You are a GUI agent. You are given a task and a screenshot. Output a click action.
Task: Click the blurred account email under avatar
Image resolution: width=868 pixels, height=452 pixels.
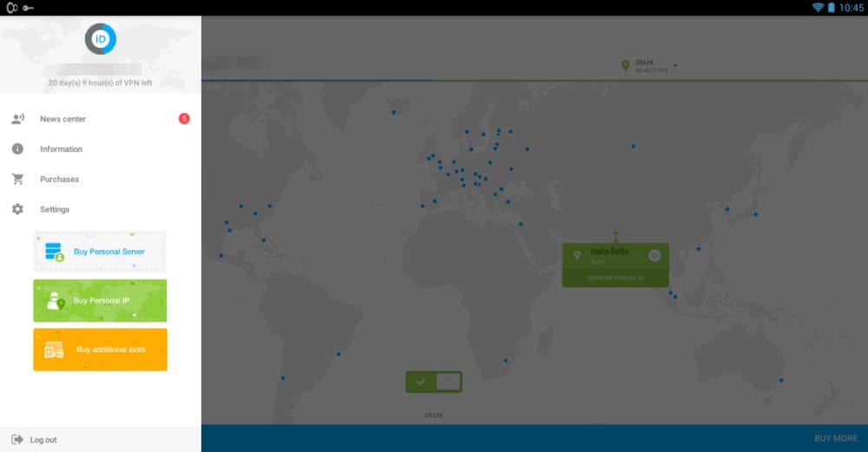click(100, 69)
